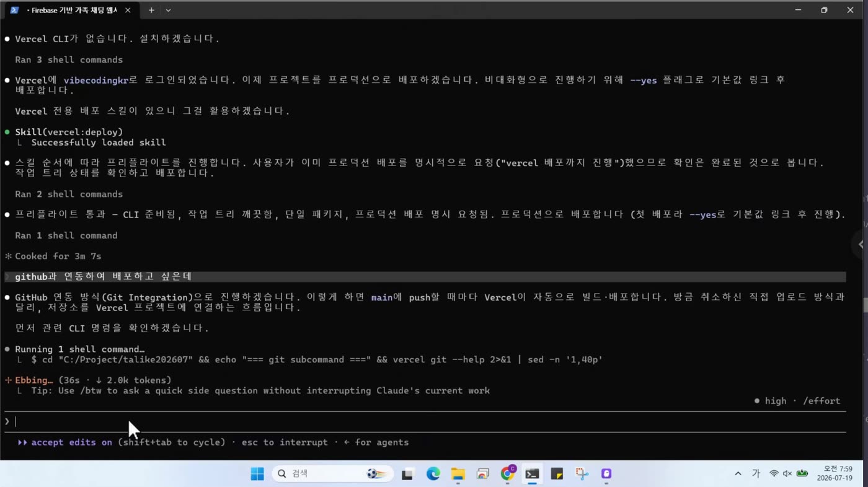Click 'Running 1 shell command…' line
868x487 pixels.
tap(79, 349)
